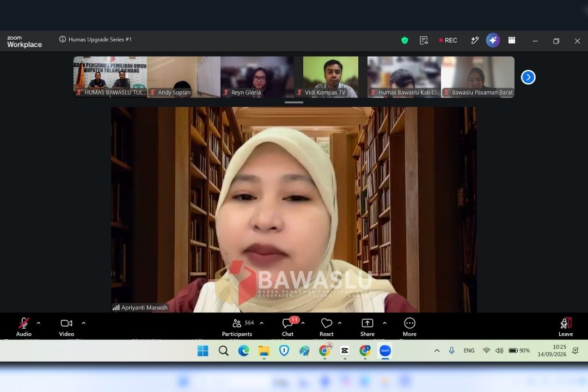The height and width of the screenshot is (392, 588).
Task: Click the REC recording indicator
Action: click(x=448, y=40)
